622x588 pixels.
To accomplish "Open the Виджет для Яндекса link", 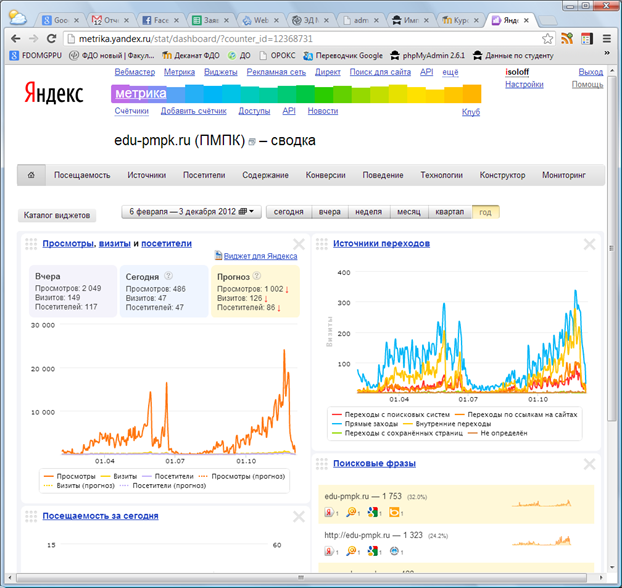I will point(260,256).
